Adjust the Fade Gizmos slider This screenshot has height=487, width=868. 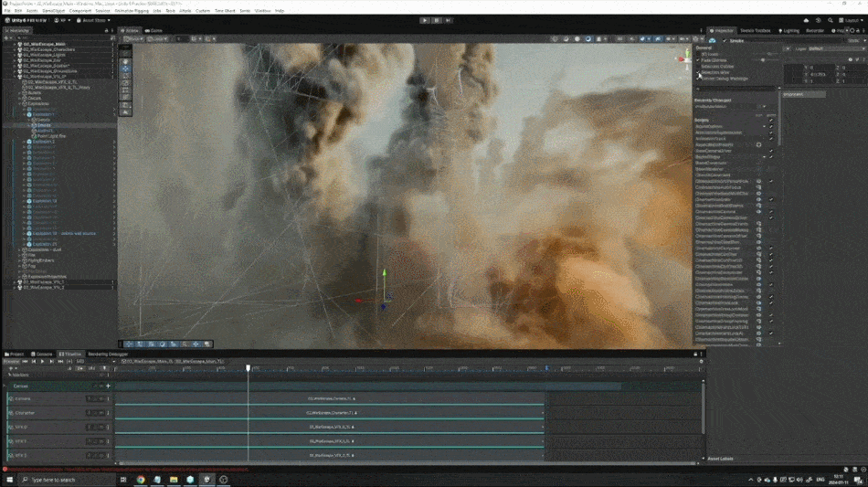763,60
